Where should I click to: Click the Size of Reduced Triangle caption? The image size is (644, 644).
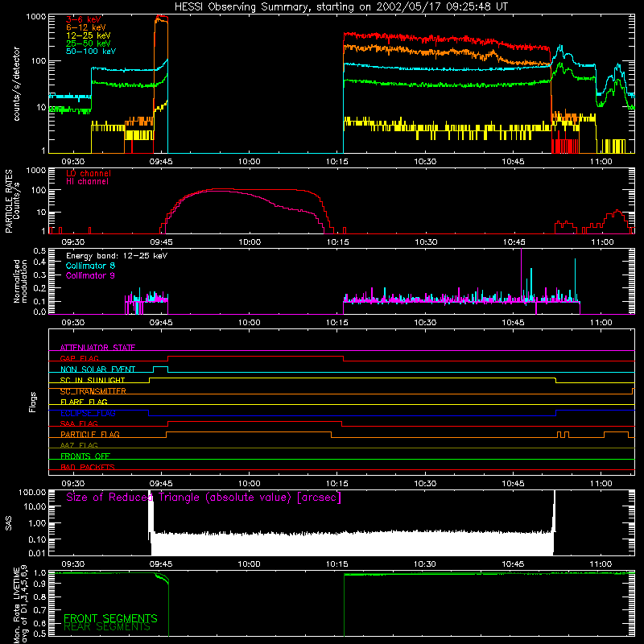point(204,497)
